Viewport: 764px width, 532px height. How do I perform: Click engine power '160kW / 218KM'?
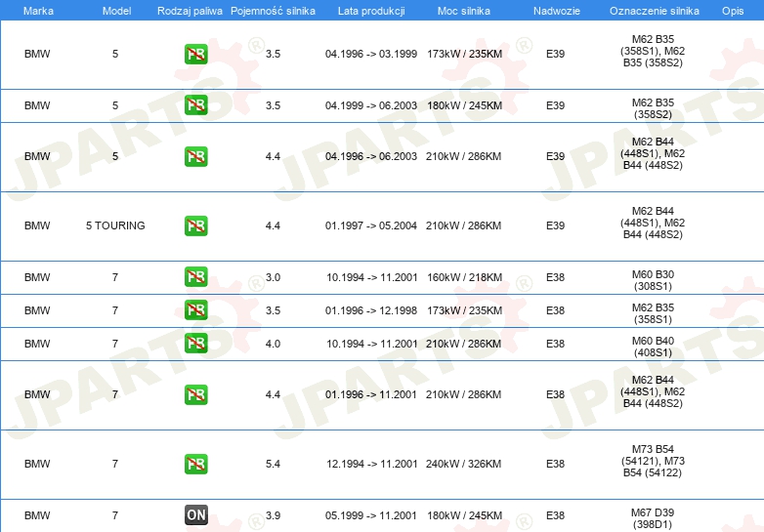[x=464, y=277]
